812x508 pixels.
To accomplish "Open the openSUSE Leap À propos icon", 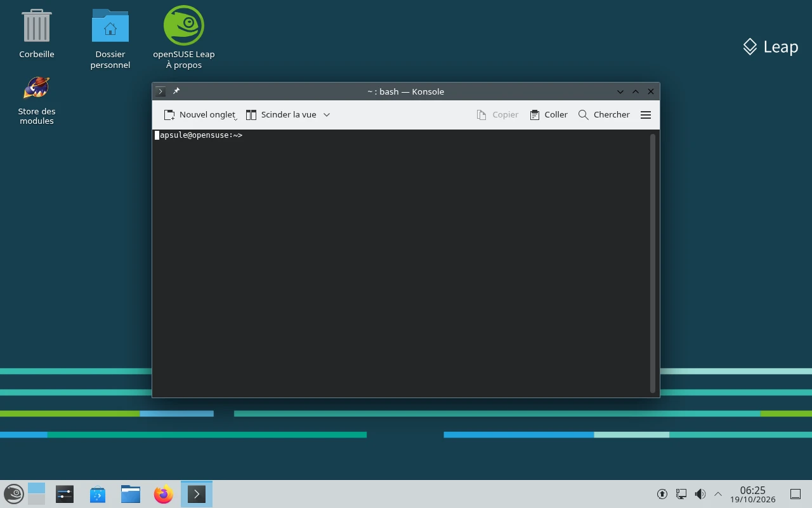I will click(x=184, y=38).
